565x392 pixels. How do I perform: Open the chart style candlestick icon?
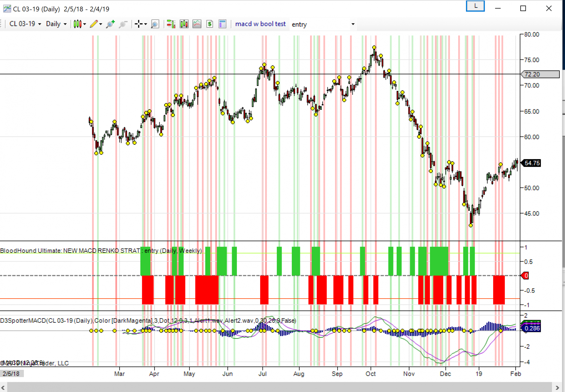(x=77, y=24)
